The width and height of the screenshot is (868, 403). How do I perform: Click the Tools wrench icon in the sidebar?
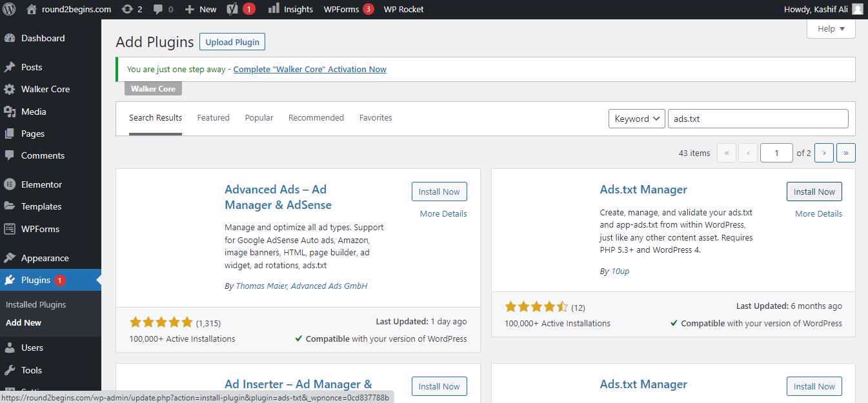pyautogui.click(x=10, y=370)
